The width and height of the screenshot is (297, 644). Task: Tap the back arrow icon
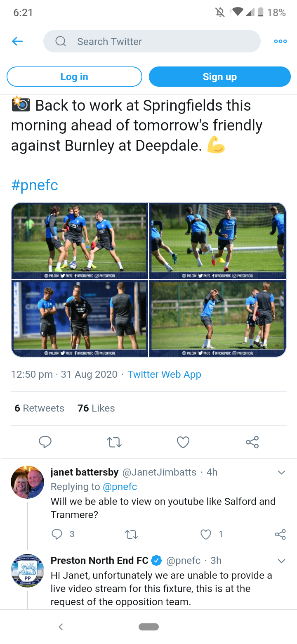click(17, 41)
